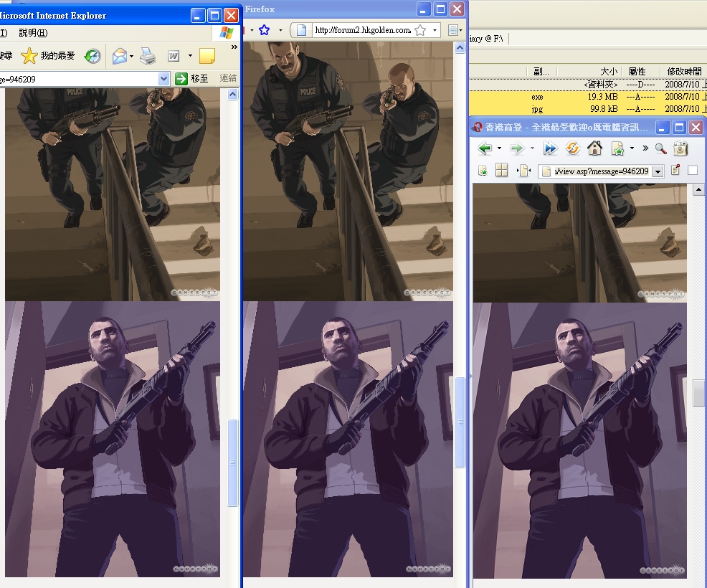Click the shotgun man image in Internet Explorer

113,439
